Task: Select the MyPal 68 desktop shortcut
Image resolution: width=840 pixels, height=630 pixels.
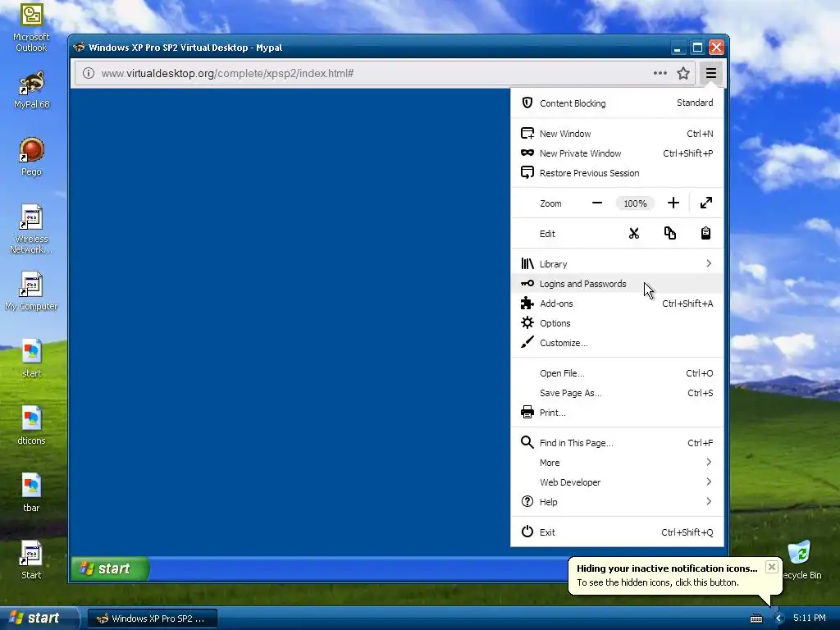Action: (32, 89)
